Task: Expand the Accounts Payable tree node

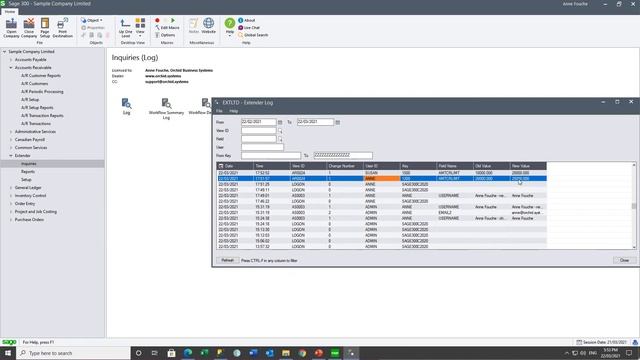Action: (x=11, y=60)
